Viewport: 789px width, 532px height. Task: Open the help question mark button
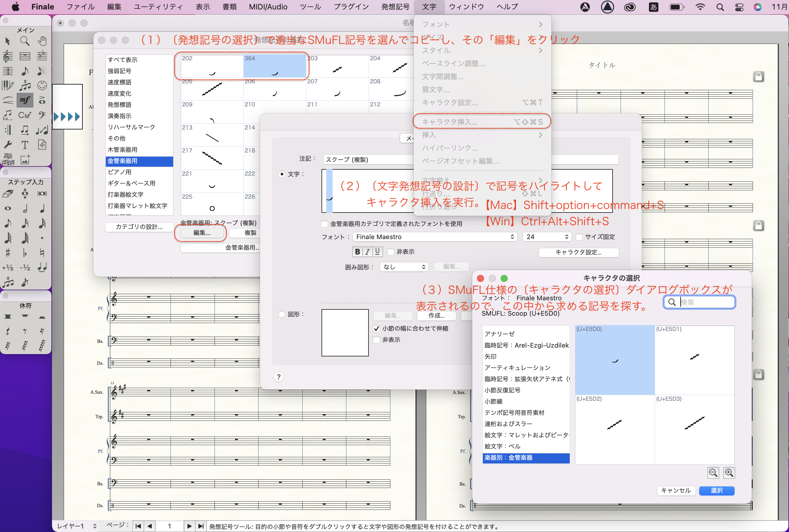[278, 377]
